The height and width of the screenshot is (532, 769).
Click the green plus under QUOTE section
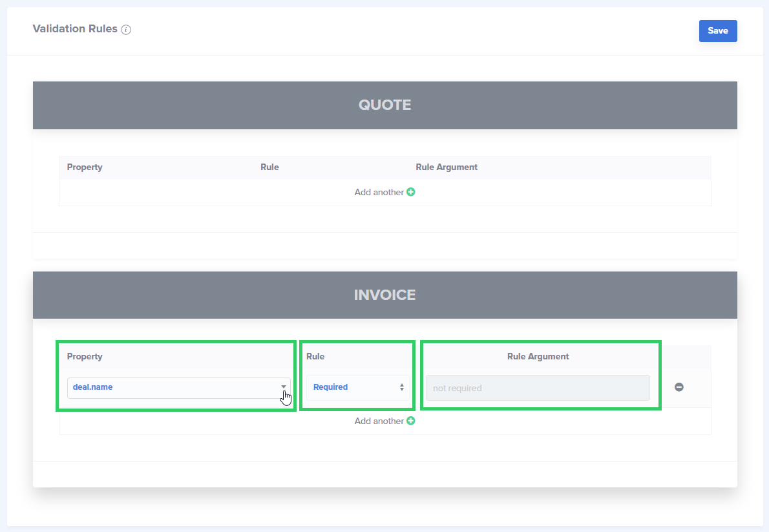coord(411,192)
